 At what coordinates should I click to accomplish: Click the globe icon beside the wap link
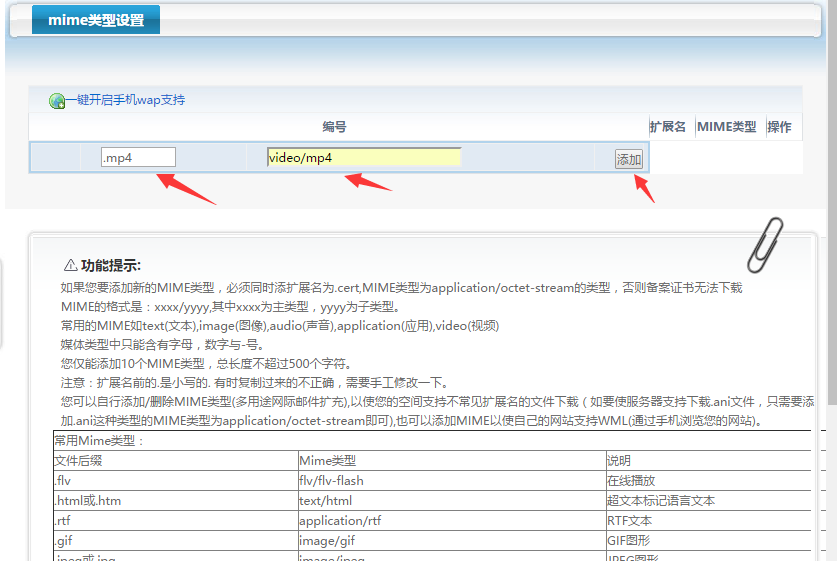coord(57,101)
